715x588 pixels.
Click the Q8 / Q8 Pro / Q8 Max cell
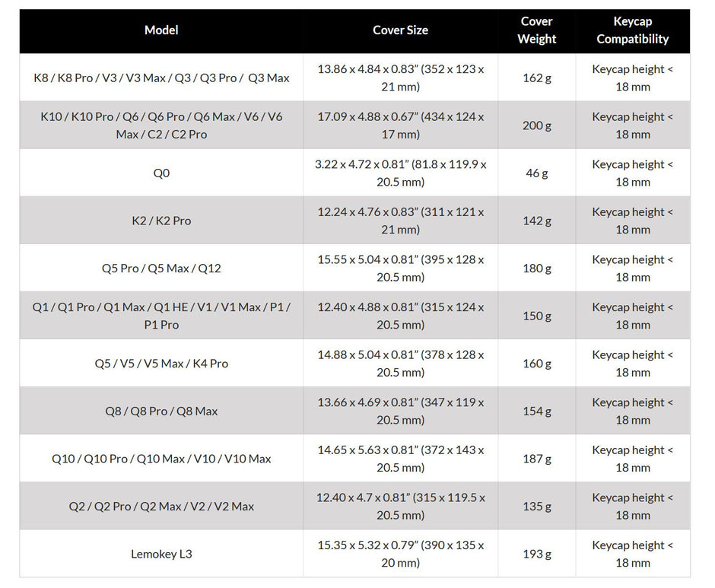click(161, 411)
